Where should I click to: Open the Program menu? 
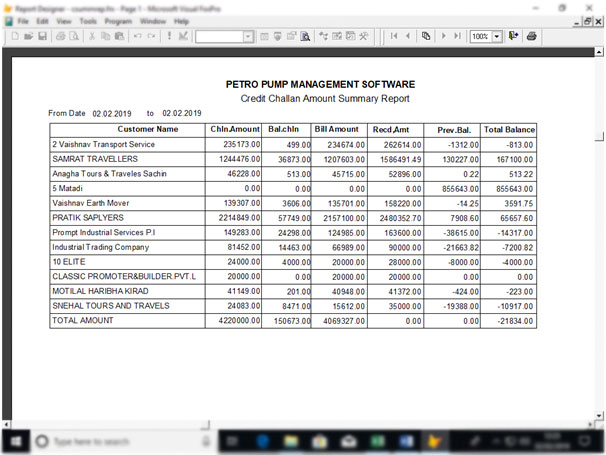pyautogui.click(x=118, y=21)
